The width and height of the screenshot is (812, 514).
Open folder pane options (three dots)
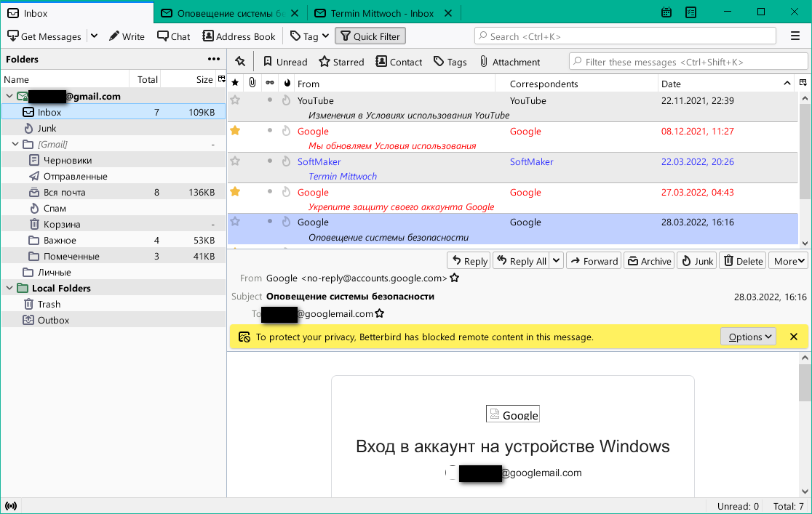214,59
